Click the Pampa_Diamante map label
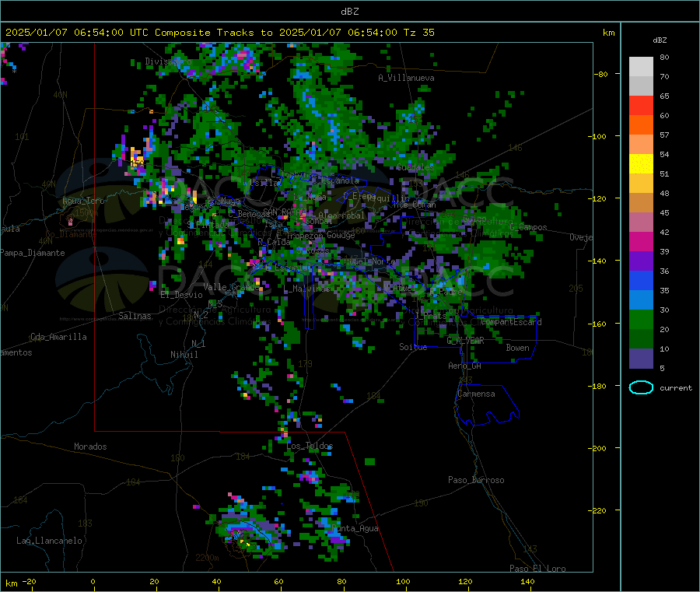Screen dimensions: 700x592 pos(33,253)
